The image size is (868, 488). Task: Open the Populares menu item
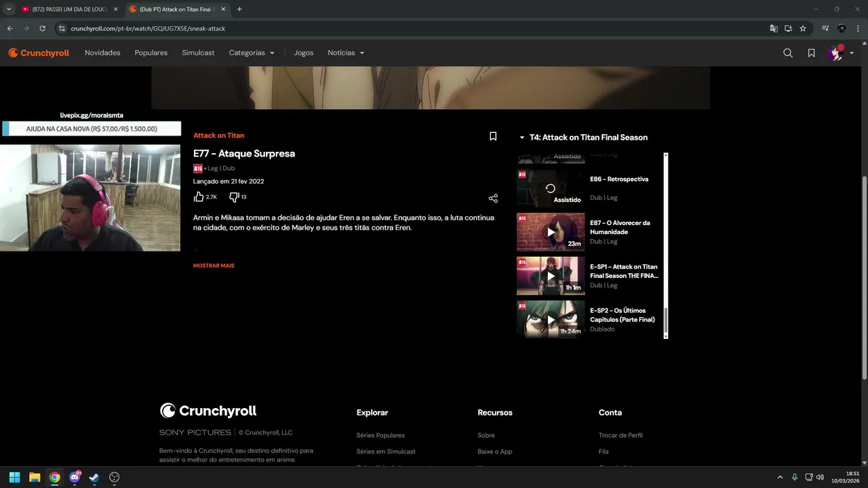pyautogui.click(x=151, y=53)
